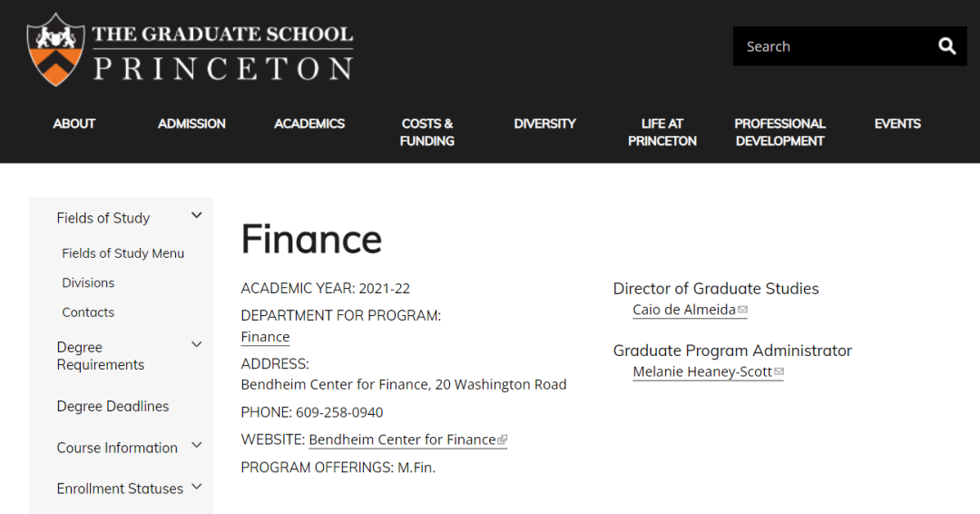Click external link icon after Bendheim Center
980x514 pixels.
coord(502,440)
